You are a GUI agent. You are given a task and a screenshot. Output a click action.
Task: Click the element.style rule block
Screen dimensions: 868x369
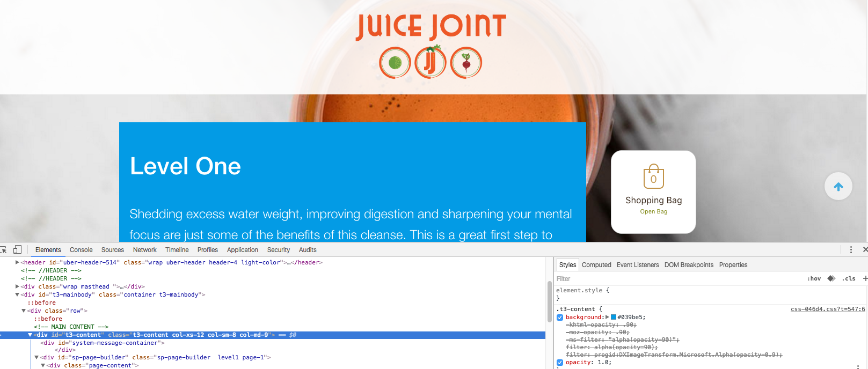tap(711, 294)
